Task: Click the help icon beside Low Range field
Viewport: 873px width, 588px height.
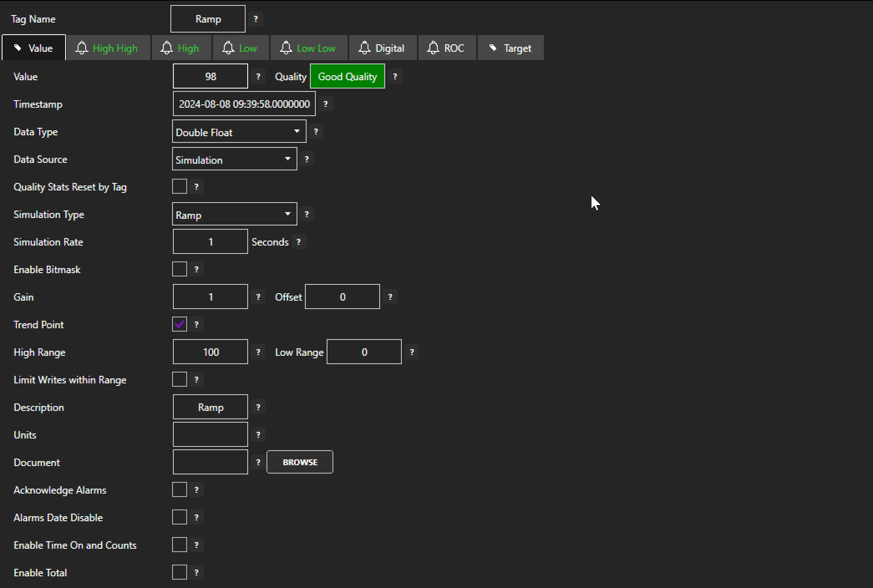Action: tap(412, 352)
